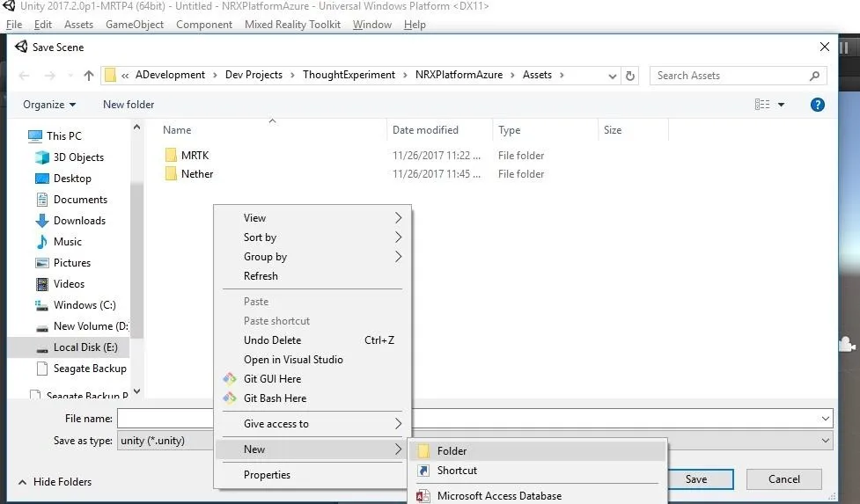Sort by Size column header
This screenshot has width=860, height=504.
(613, 130)
